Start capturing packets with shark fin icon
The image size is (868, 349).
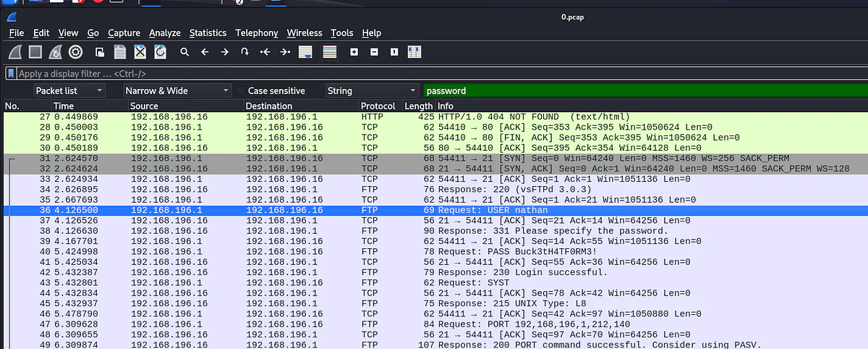tap(15, 52)
